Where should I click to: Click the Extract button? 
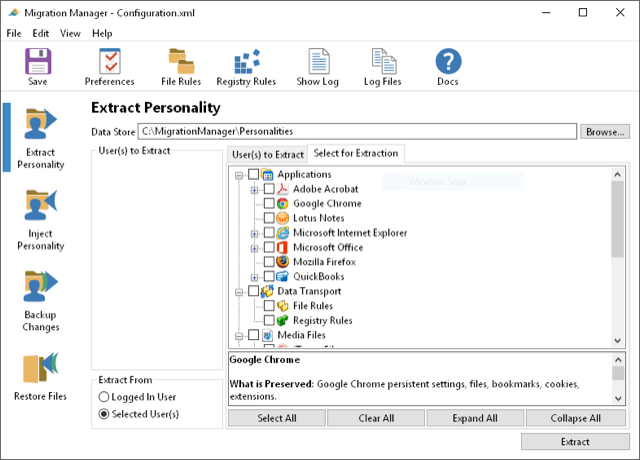(x=574, y=442)
